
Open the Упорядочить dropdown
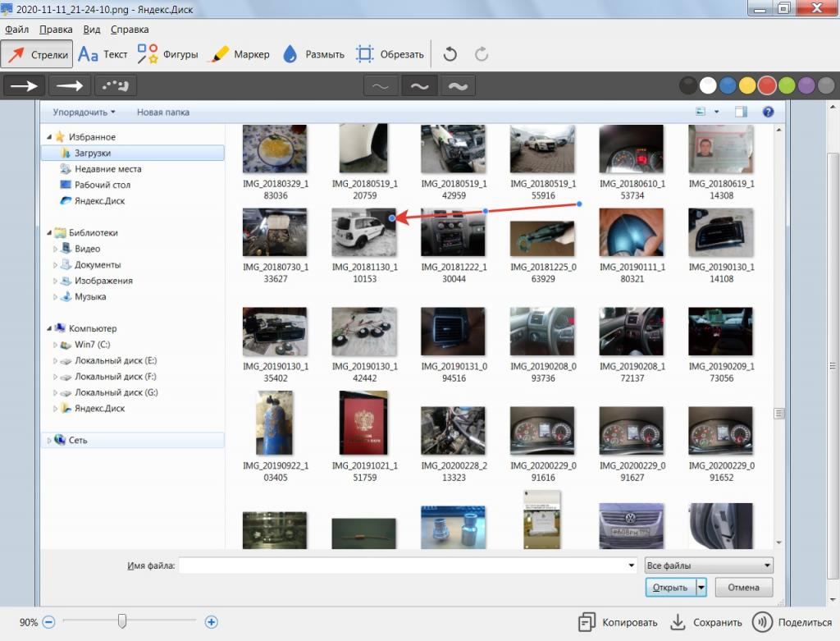[x=84, y=112]
